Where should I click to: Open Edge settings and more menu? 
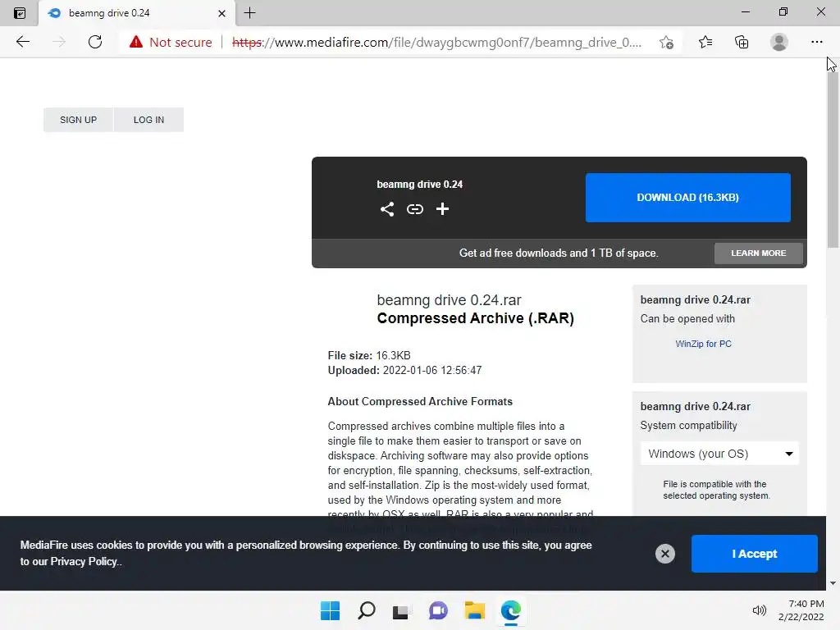(x=816, y=42)
